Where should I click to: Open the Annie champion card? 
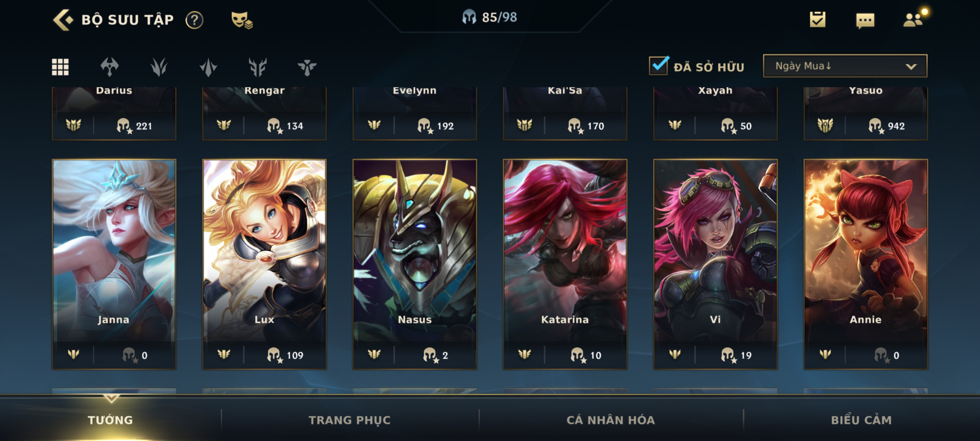tap(865, 264)
